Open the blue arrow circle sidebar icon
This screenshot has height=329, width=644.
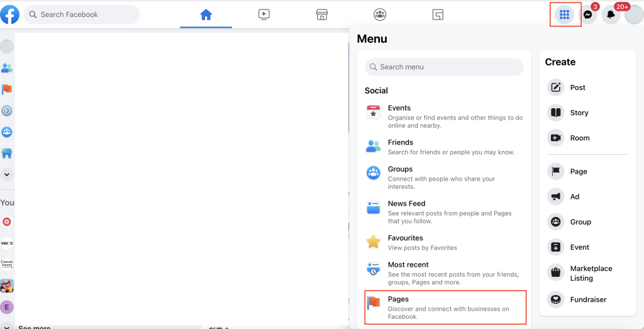pos(7,111)
